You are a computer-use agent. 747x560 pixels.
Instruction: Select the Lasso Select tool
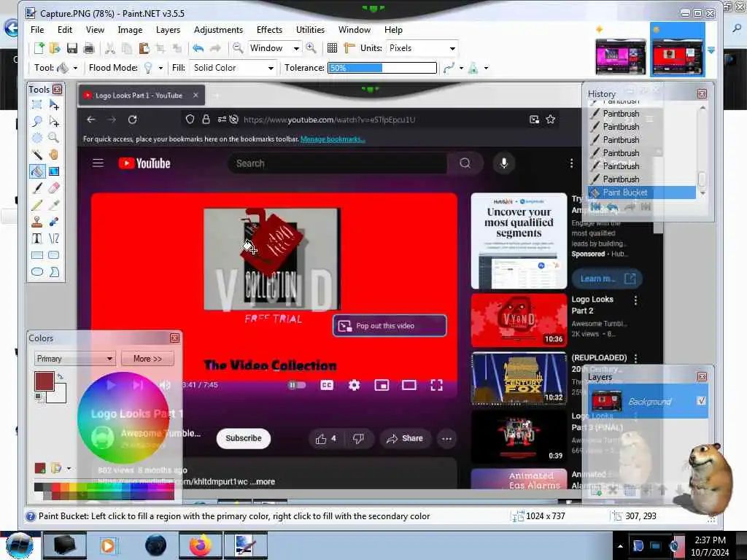36,121
